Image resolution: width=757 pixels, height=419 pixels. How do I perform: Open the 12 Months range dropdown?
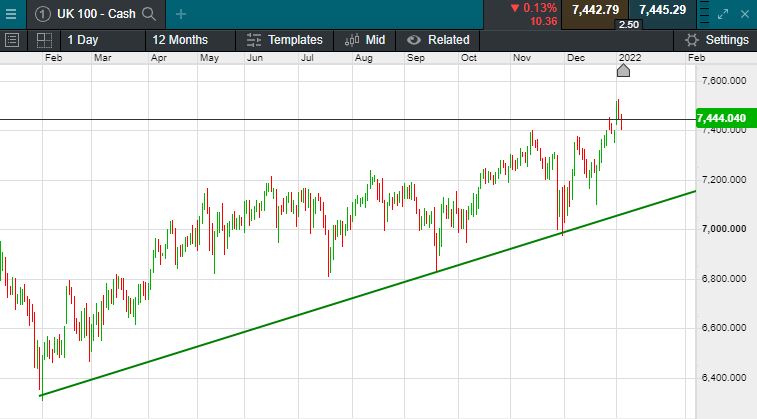tap(180, 40)
